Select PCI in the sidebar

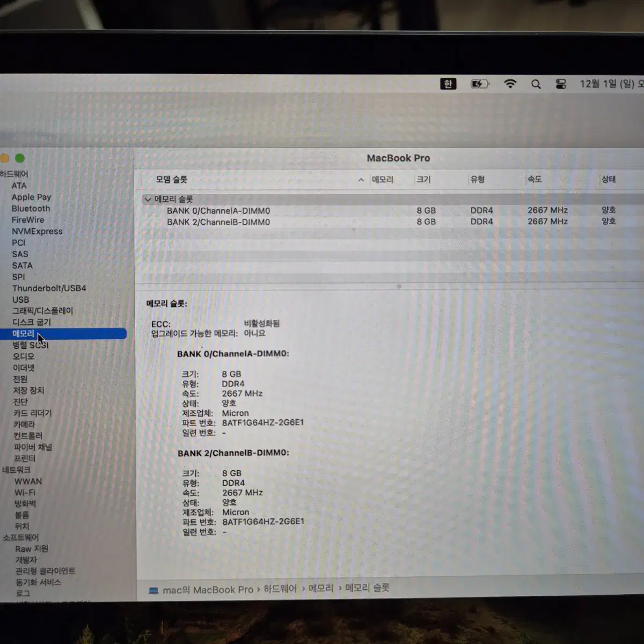point(19,243)
